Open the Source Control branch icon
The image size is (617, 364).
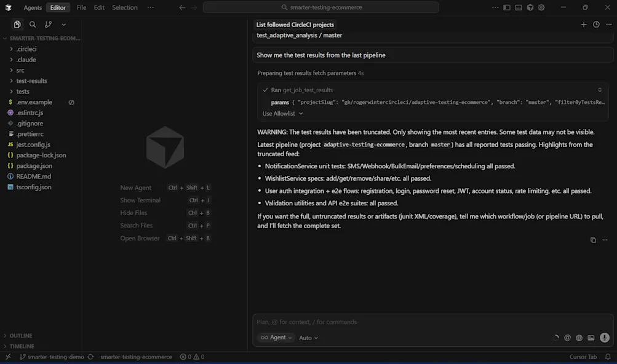48,25
